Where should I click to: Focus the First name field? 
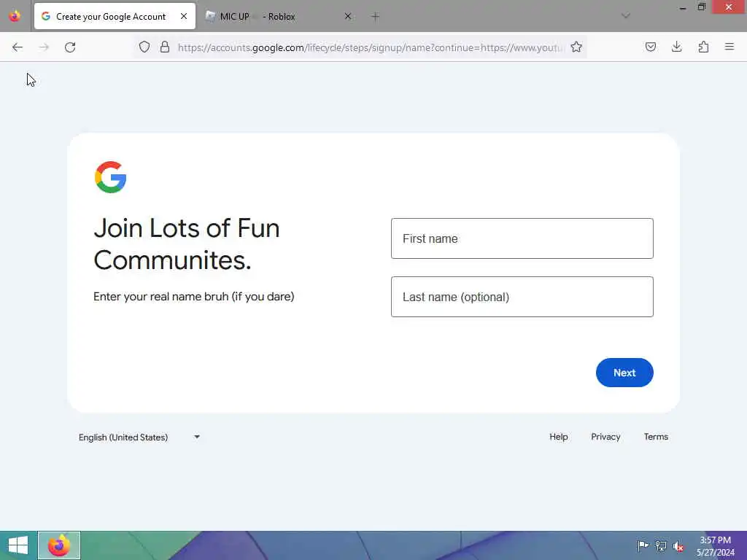[x=522, y=238]
